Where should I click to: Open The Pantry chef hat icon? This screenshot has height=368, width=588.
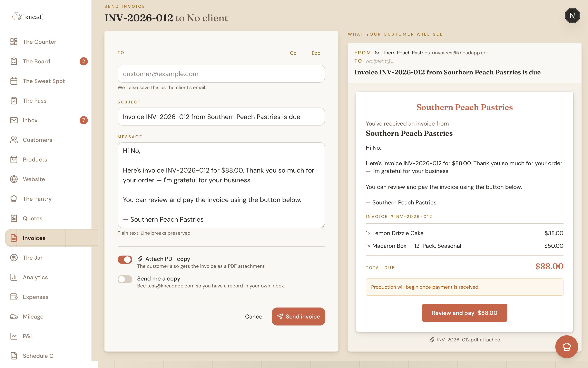pyautogui.click(x=14, y=199)
